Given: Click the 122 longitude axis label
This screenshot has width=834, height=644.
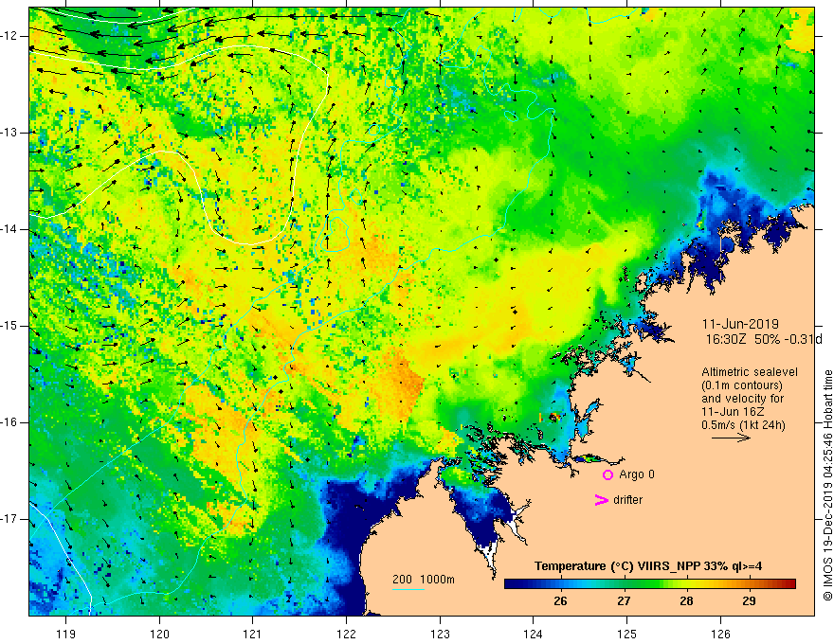Looking at the screenshot, I should (x=346, y=634).
